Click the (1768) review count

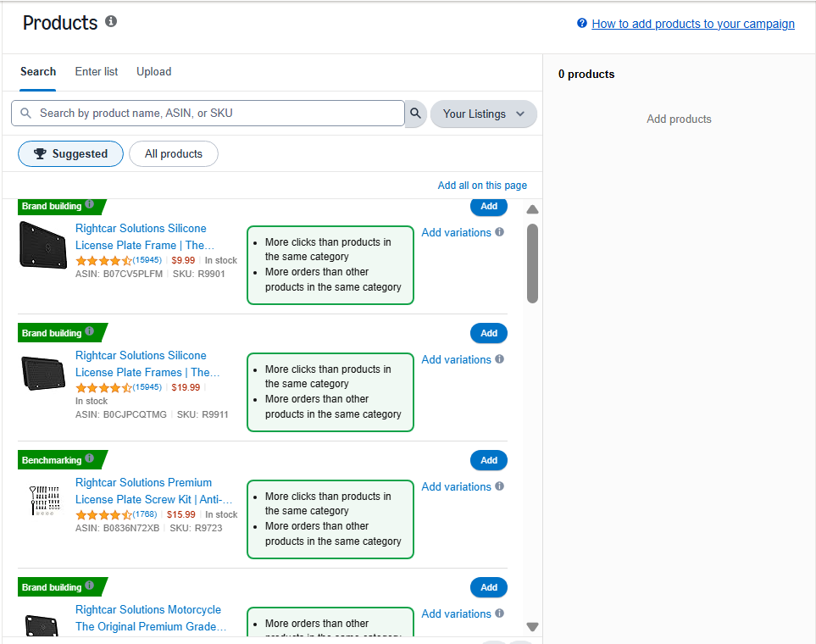(x=145, y=514)
